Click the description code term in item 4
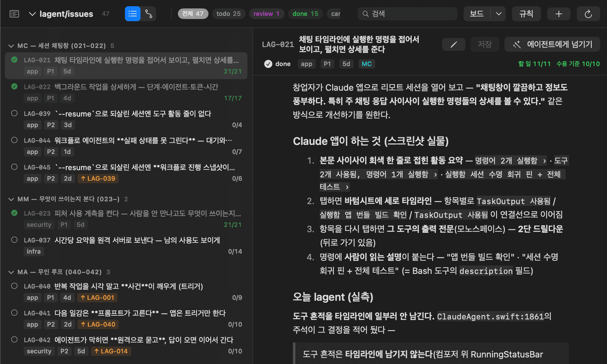This screenshot has width=607, height=364. (486, 271)
